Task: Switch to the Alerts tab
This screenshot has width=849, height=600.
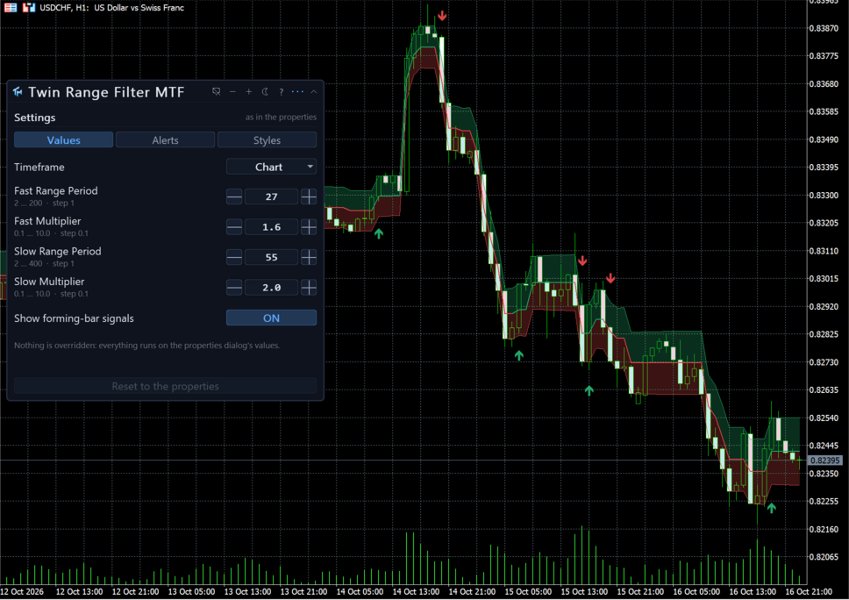Action: pyautogui.click(x=165, y=140)
